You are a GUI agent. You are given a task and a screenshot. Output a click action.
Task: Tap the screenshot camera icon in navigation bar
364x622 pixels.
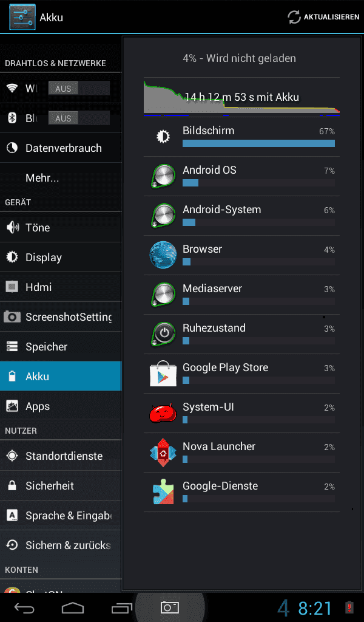point(169,607)
